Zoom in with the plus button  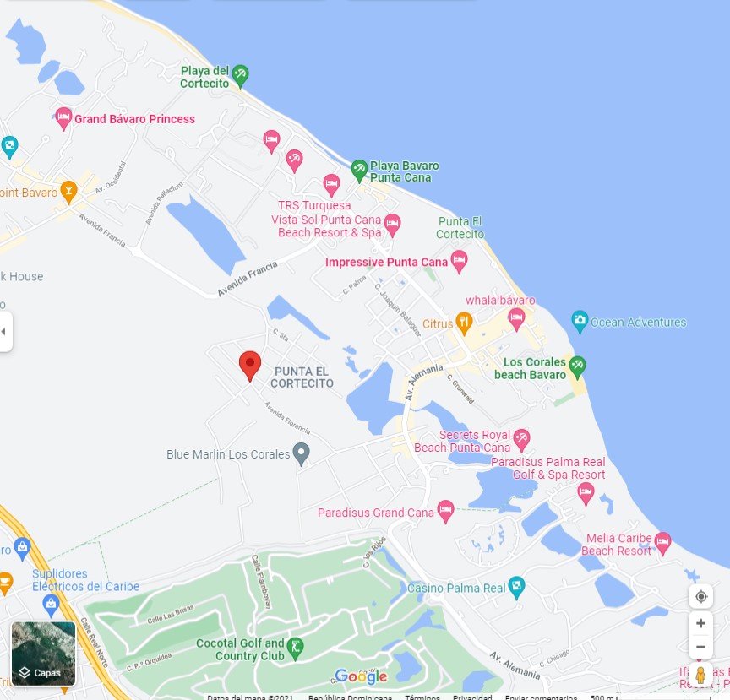click(x=700, y=624)
